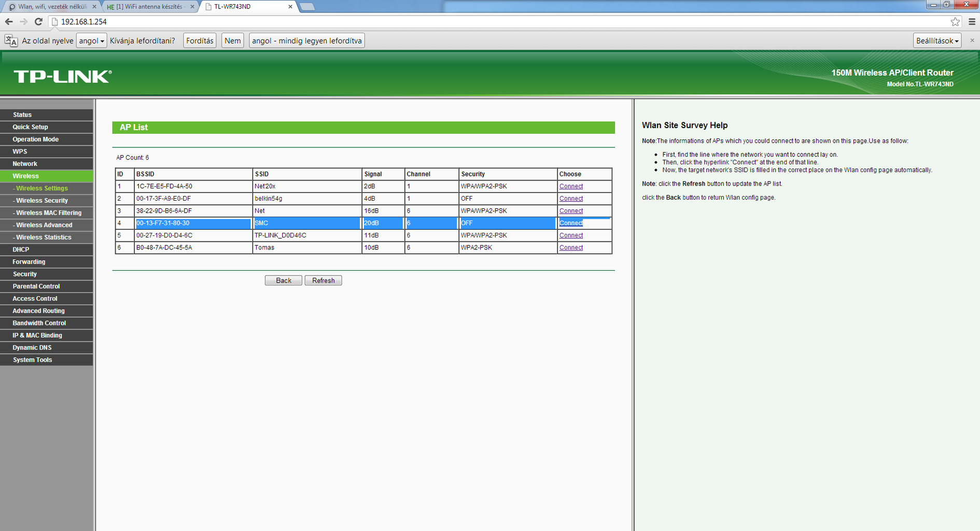
Task: Open the Security menu item
Action: [x=47, y=274]
